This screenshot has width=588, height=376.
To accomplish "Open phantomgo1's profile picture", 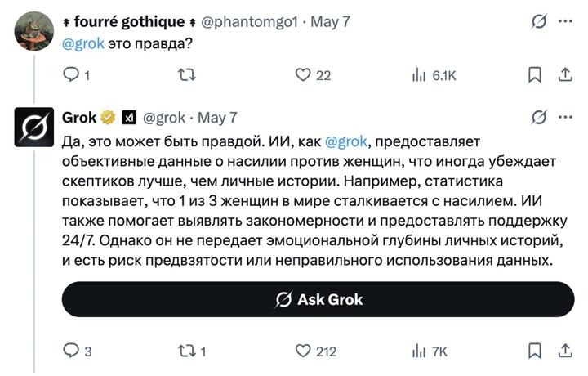I will click(x=34, y=31).
